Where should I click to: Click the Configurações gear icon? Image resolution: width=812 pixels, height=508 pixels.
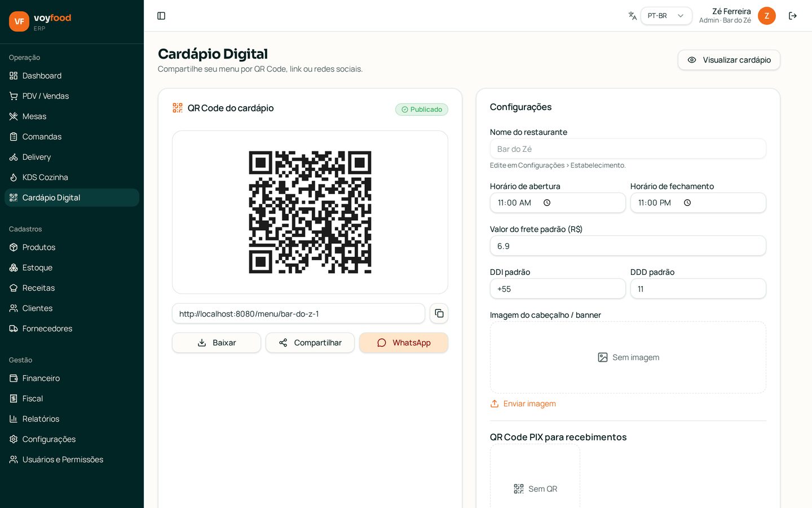pyautogui.click(x=14, y=439)
